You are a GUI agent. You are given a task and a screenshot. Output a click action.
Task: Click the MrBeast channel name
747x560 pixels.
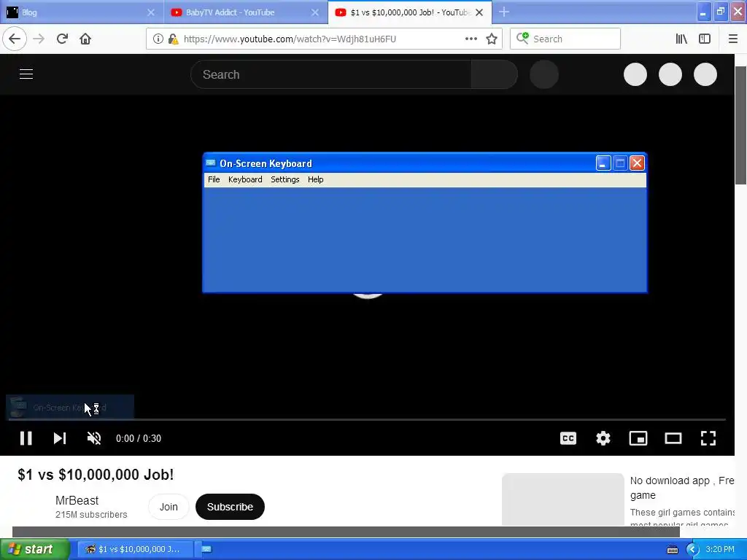[x=77, y=500]
